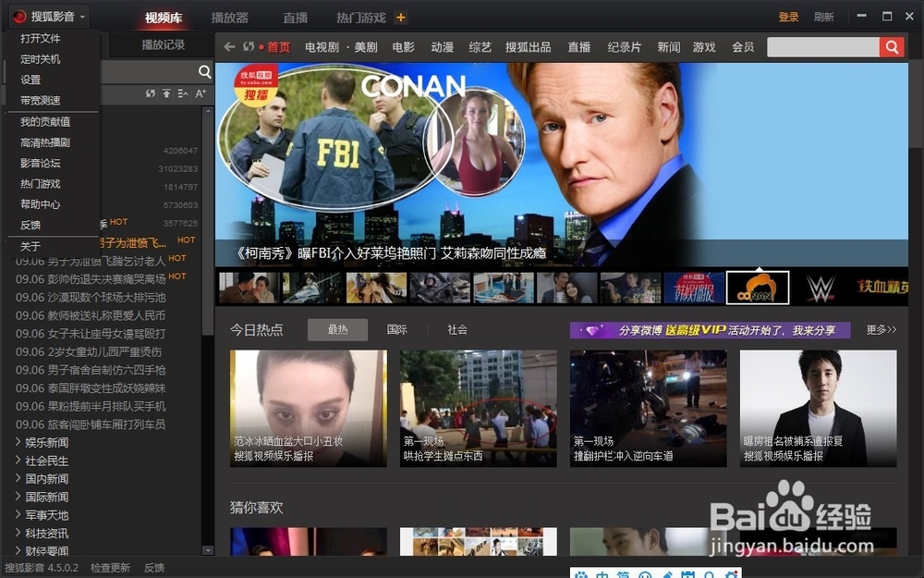Open the 曝房祖名被捕 video card

coord(818,408)
